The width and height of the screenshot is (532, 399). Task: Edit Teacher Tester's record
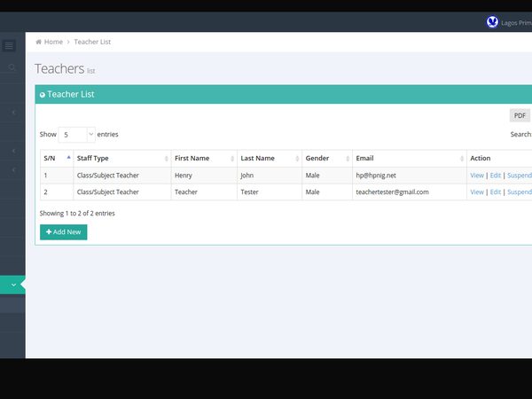click(496, 192)
